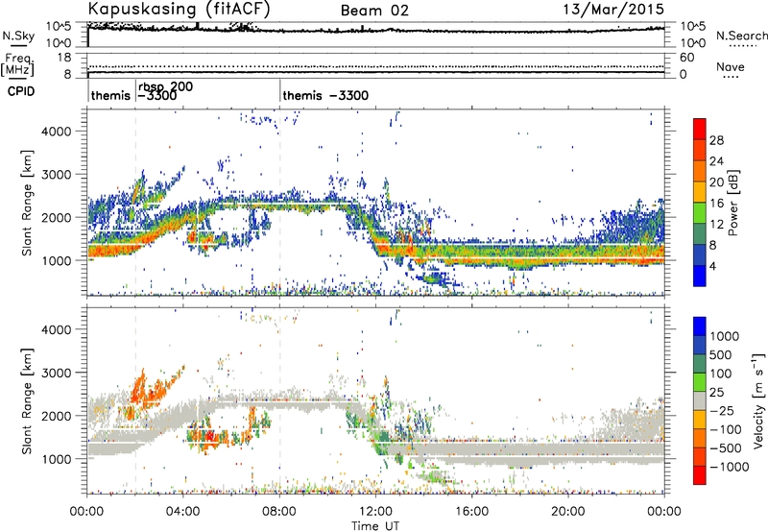This screenshot has width=768, height=532.
Task: Click the 16:00 time tick label
Action: click(x=471, y=512)
